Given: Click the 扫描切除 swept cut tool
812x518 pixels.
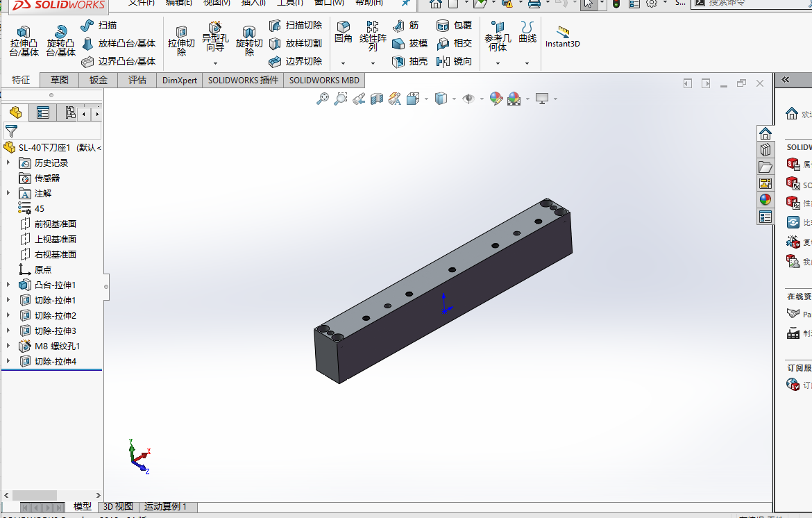Looking at the screenshot, I should coord(296,25).
